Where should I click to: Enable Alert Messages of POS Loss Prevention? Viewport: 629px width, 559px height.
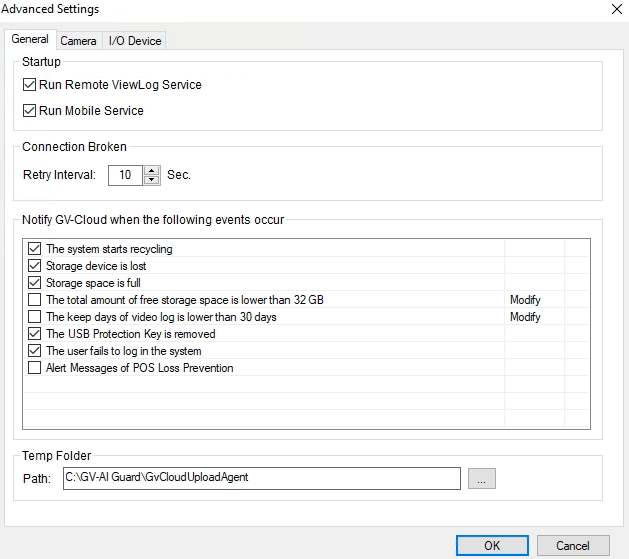pyautogui.click(x=36, y=368)
